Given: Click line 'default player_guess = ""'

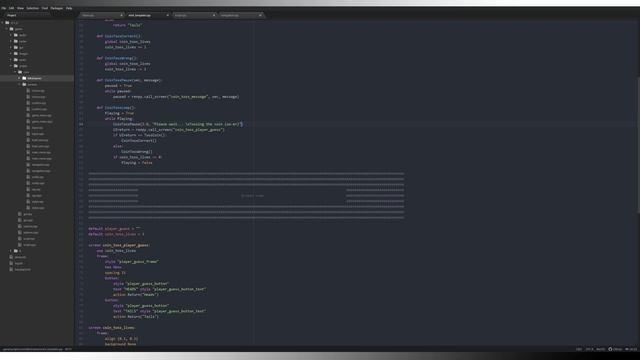Looking at the screenshot, I should point(114,229).
